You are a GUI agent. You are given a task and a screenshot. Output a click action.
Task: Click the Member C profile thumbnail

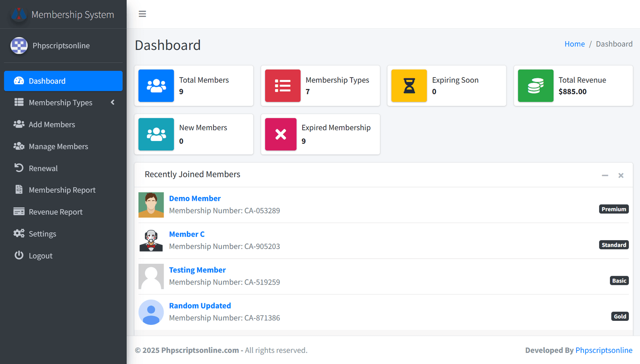click(x=151, y=241)
